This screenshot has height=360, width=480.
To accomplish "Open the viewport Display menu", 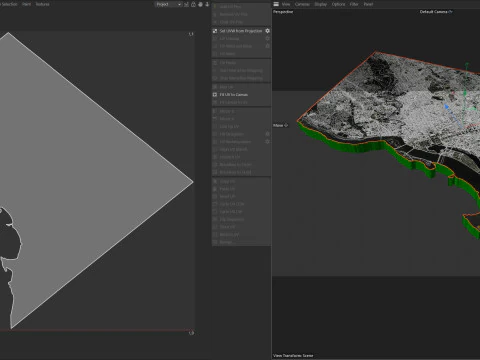I will point(321,4).
